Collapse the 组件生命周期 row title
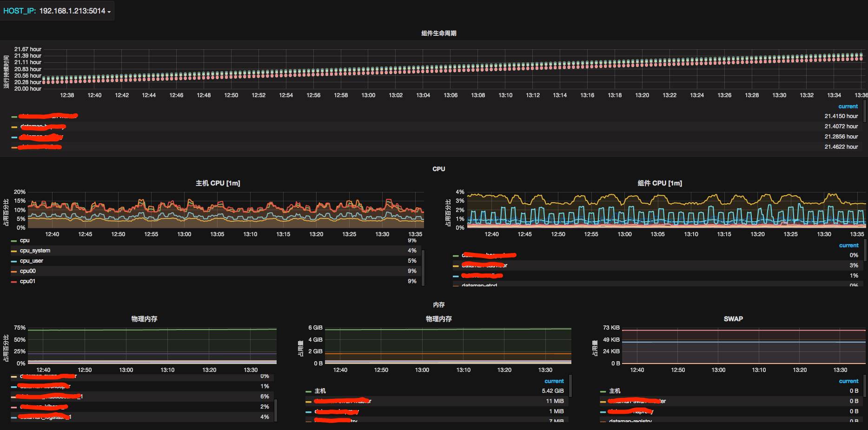This screenshot has height=430, width=868. [438, 33]
